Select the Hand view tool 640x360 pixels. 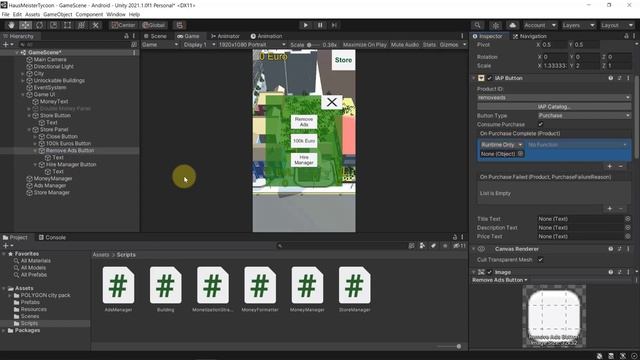tap(11, 25)
